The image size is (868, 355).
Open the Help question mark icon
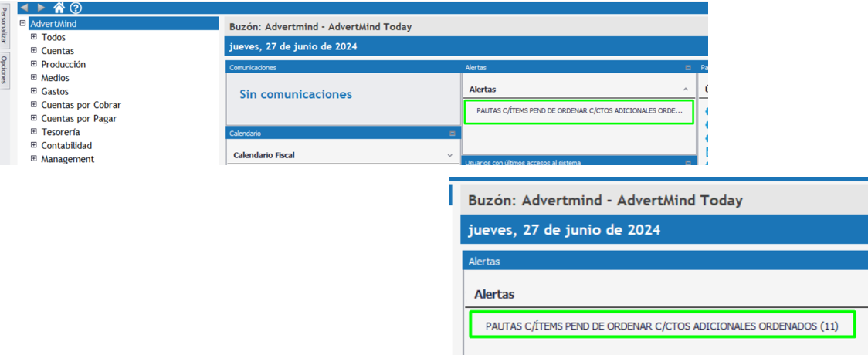click(x=76, y=8)
